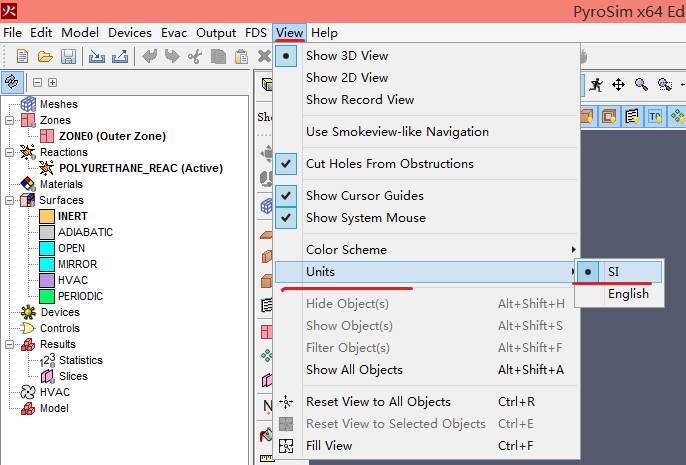The image size is (686, 465).
Task: Open the Edit menu
Action: coord(41,33)
